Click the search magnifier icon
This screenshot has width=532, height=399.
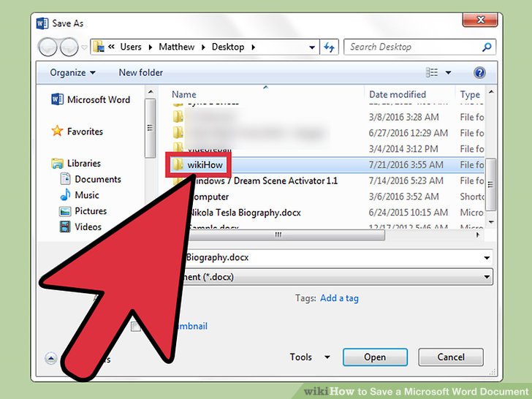coord(487,47)
